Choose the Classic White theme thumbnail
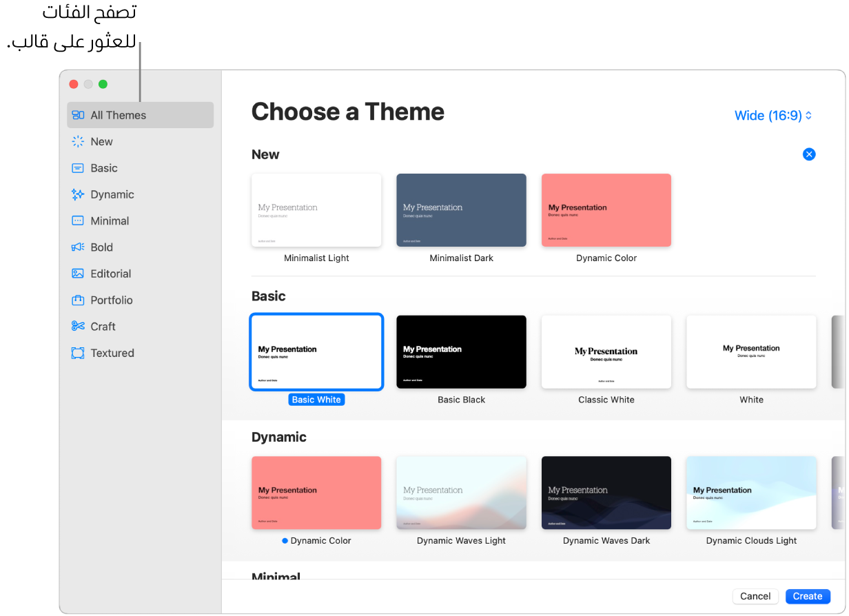 (606, 352)
